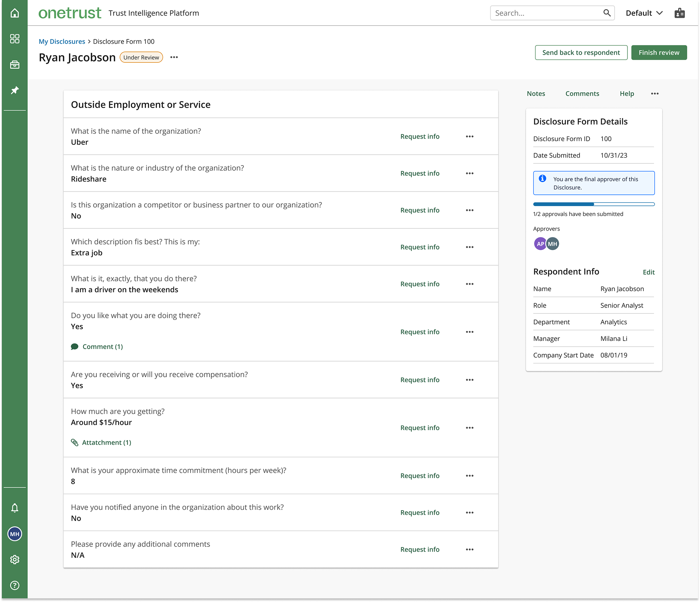Image resolution: width=700 pixels, height=602 pixels.
Task: Click the briefcase icon in sidebar
Action: (x=15, y=65)
